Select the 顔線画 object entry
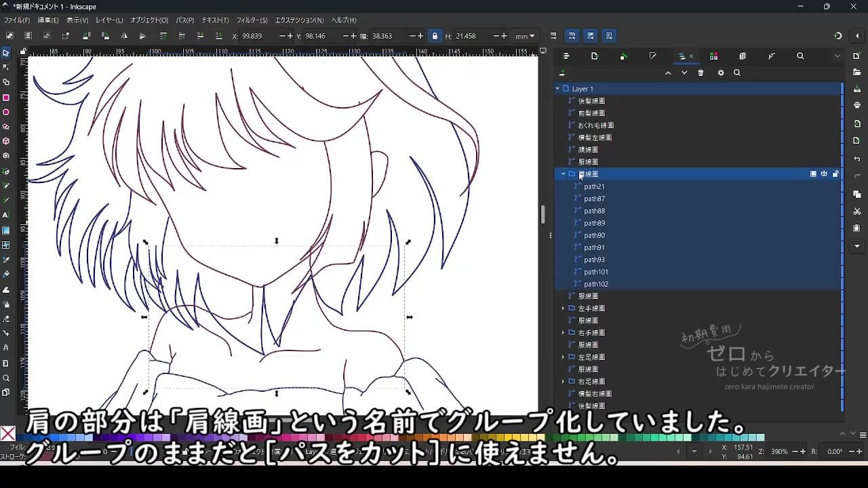 588,150
